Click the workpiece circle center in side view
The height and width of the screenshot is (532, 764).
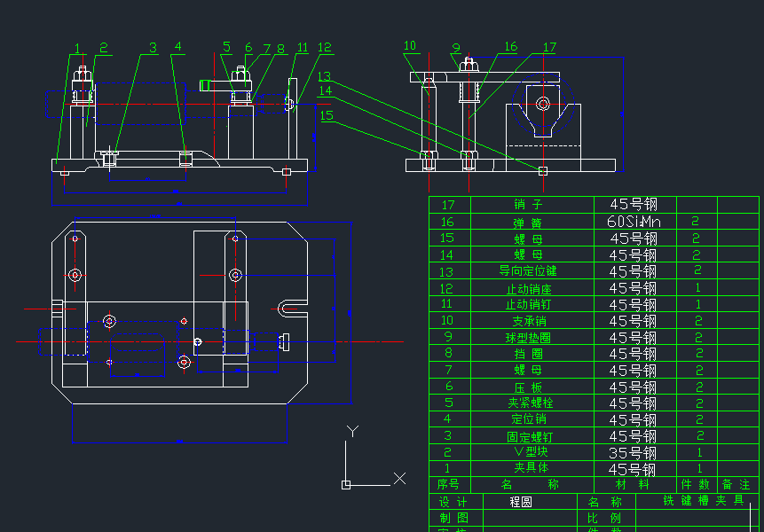click(543, 105)
